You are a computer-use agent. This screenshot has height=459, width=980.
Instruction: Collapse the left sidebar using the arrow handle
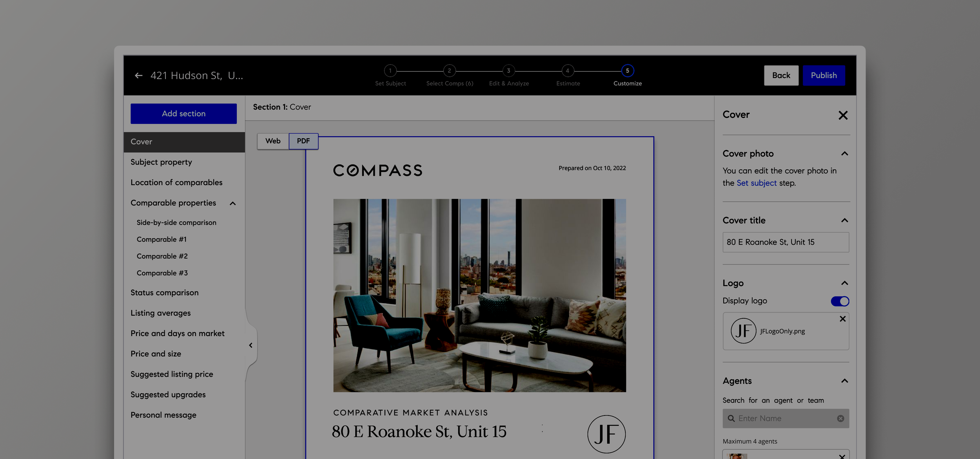coord(251,345)
